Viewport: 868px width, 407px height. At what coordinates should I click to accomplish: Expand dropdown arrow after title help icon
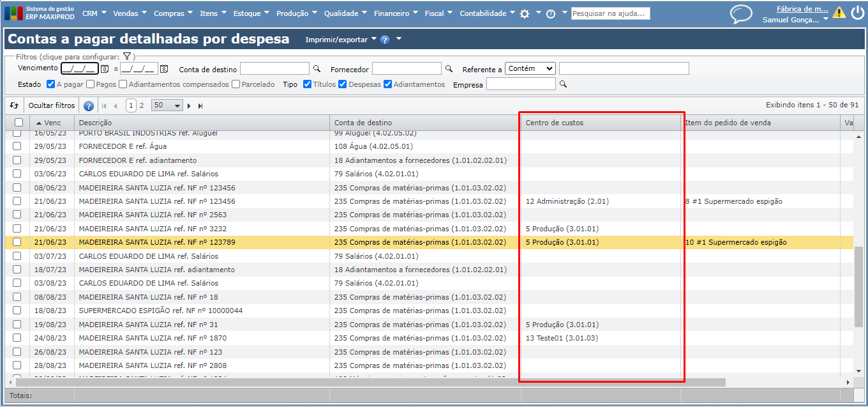[399, 39]
